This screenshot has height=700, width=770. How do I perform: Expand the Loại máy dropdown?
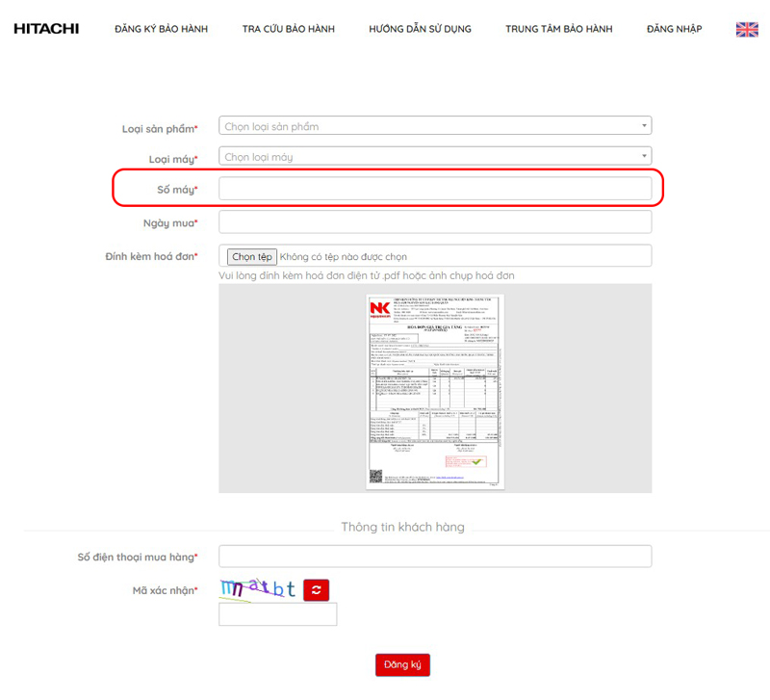pos(435,156)
